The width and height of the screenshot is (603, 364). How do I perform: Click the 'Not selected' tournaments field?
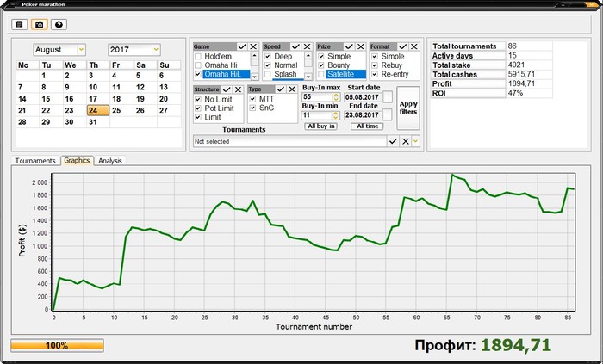pyautogui.click(x=289, y=141)
